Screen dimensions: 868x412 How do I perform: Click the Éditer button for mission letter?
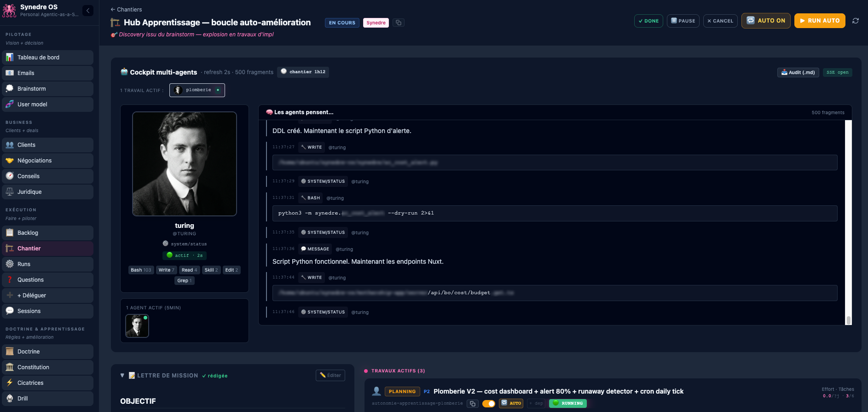coord(330,375)
